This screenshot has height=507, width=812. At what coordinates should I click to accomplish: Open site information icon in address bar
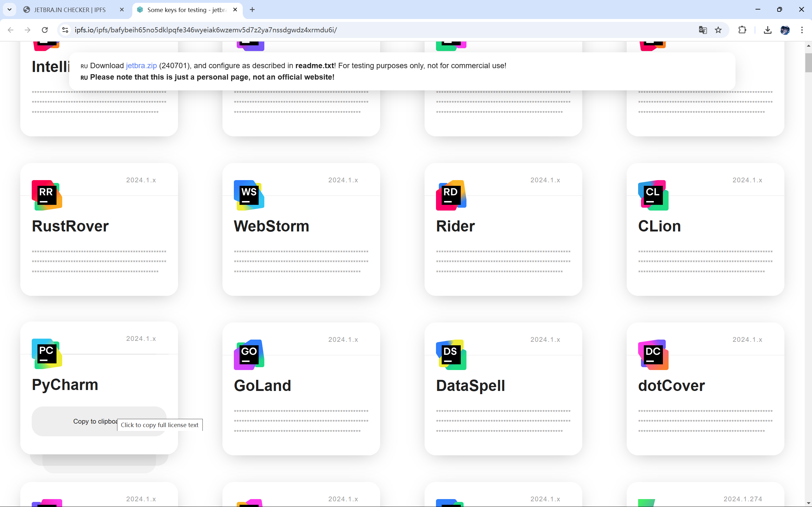65,30
